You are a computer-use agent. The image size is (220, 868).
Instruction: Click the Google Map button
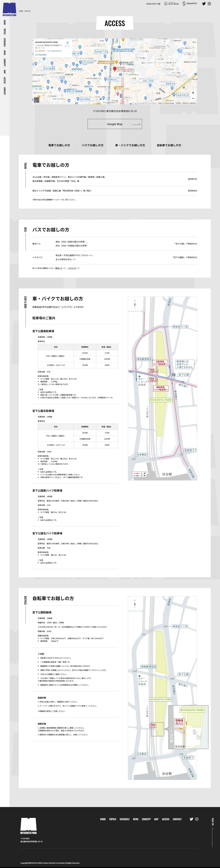(115, 124)
